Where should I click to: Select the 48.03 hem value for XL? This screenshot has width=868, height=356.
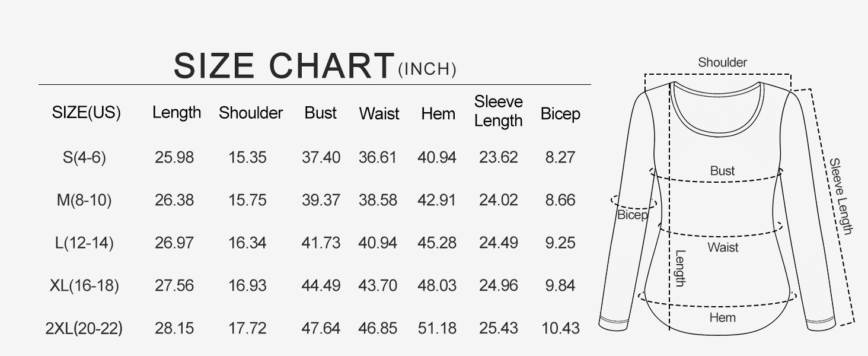(x=437, y=285)
